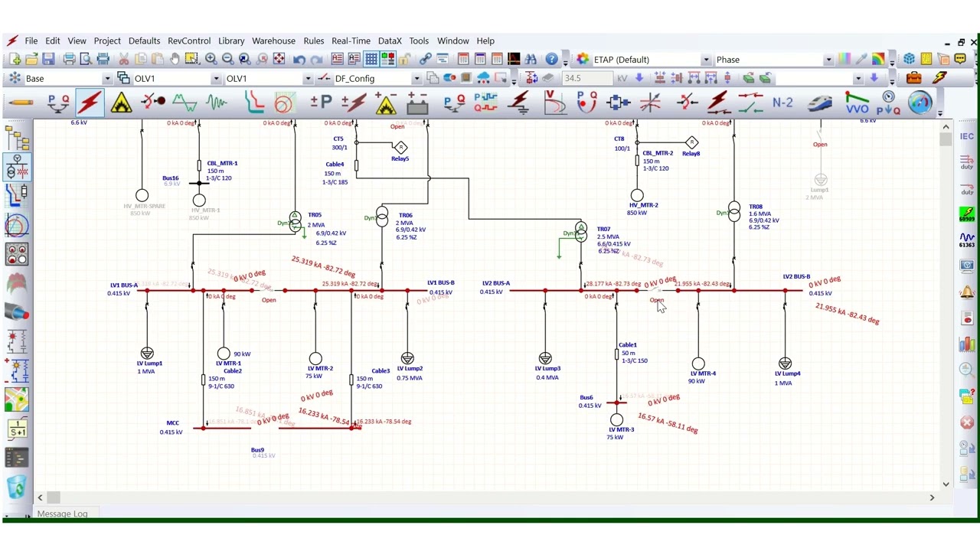980x551 pixels.
Task: Click the IEC standard button
Action: point(967,137)
